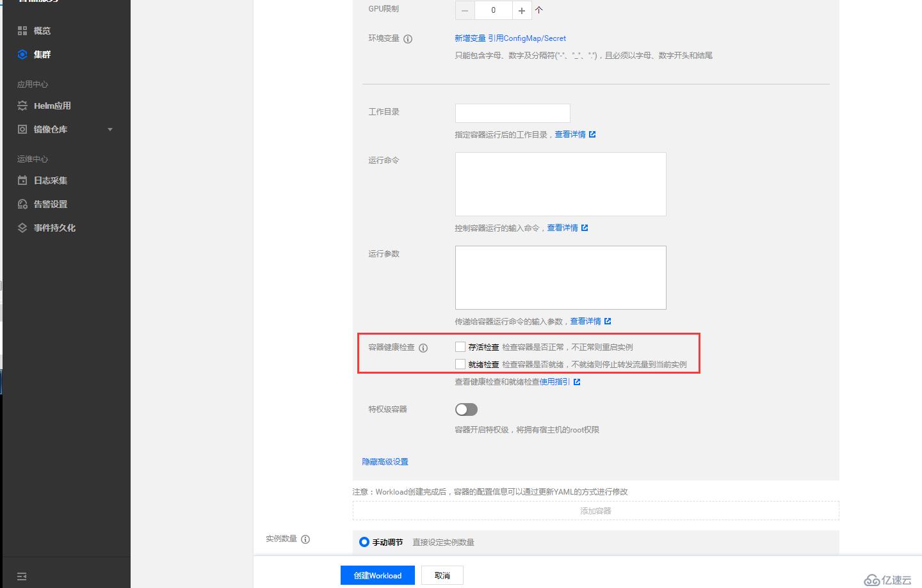This screenshot has width=922, height=588.
Task: Select 概览 menu item text
Action: point(42,31)
